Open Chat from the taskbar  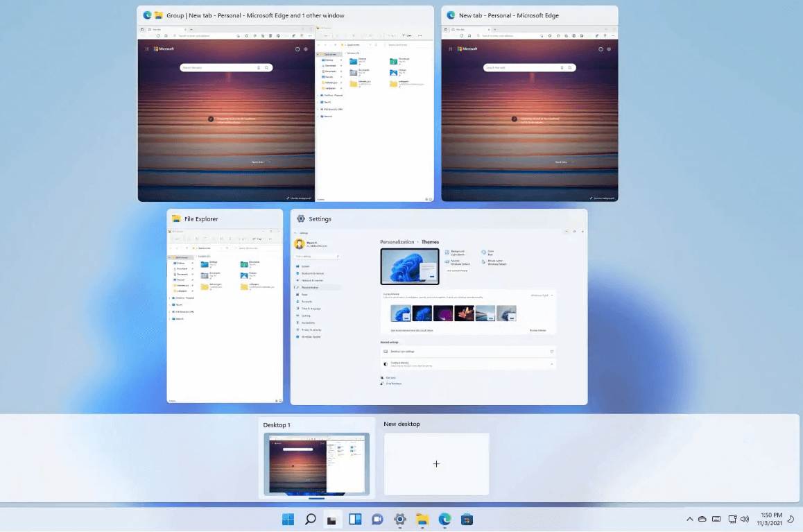[377, 519]
